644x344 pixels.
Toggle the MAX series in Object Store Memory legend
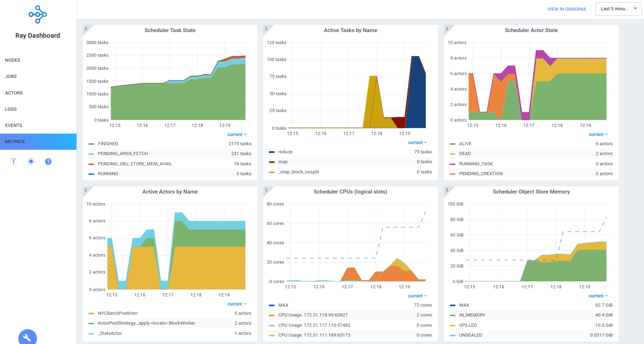coord(464,305)
